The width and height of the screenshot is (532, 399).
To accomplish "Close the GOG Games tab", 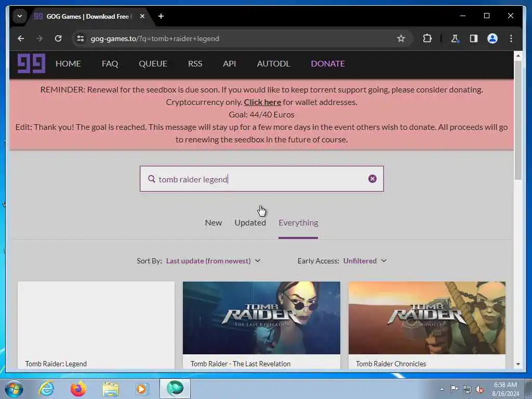I will coord(142,16).
